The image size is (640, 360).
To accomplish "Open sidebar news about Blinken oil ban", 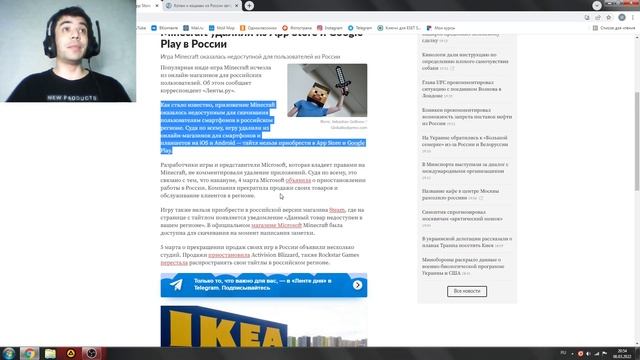I will (x=467, y=116).
